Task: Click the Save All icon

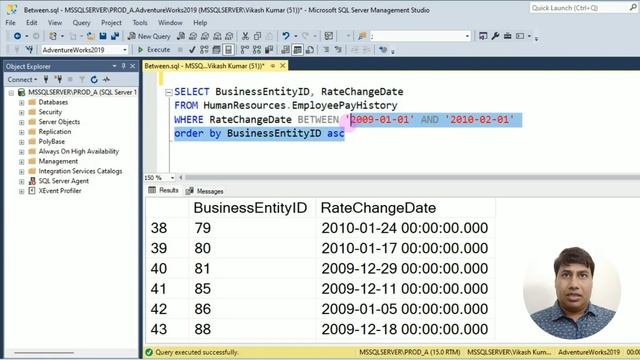Action: coord(115,36)
